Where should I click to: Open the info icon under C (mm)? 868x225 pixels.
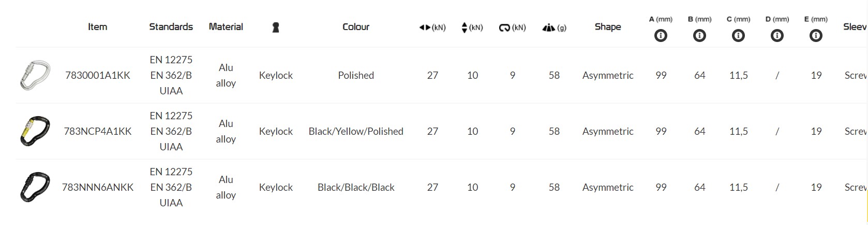coord(738,36)
